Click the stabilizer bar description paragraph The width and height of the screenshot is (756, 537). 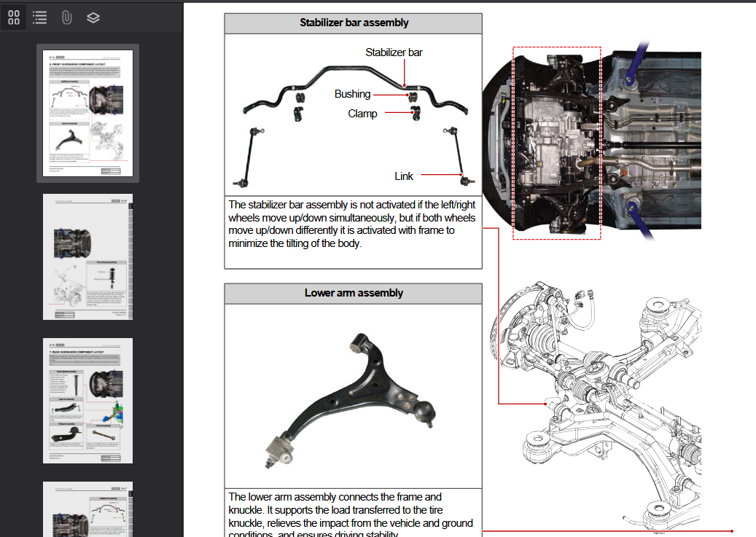pyautogui.click(x=352, y=224)
